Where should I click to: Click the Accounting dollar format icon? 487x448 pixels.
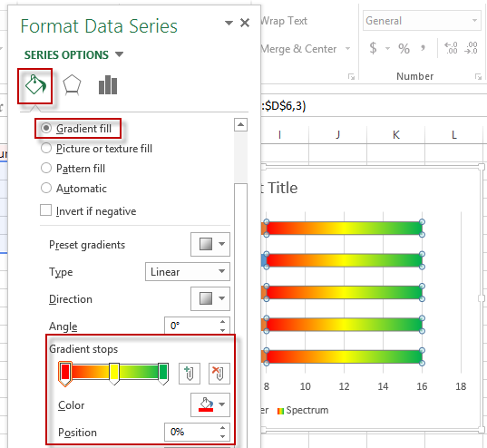coord(373,48)
